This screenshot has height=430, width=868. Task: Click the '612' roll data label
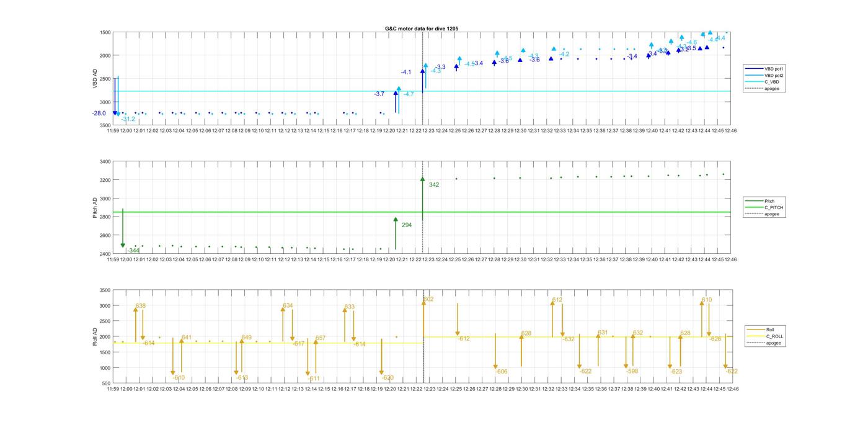pos(557,300)
